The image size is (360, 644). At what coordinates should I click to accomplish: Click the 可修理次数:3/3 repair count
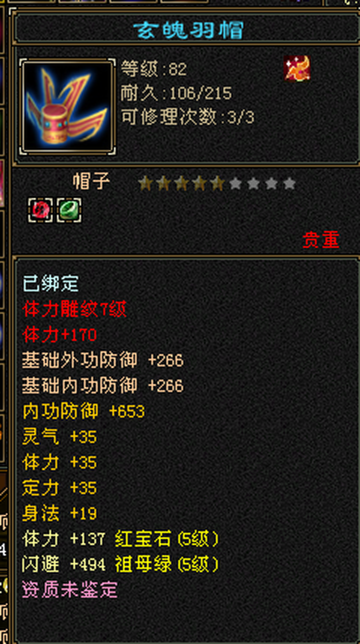(x=187, y=118)
